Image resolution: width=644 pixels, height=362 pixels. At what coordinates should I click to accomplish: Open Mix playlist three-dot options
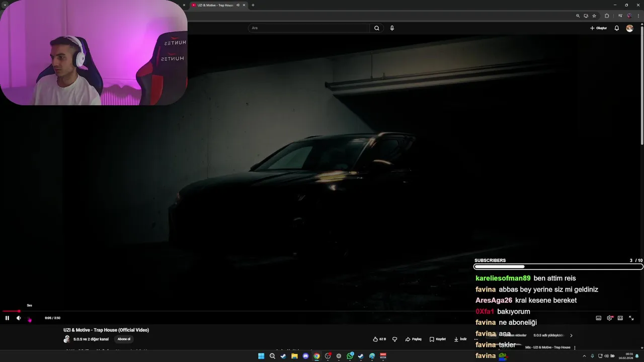pyautogui.click(x=575, y=347)
